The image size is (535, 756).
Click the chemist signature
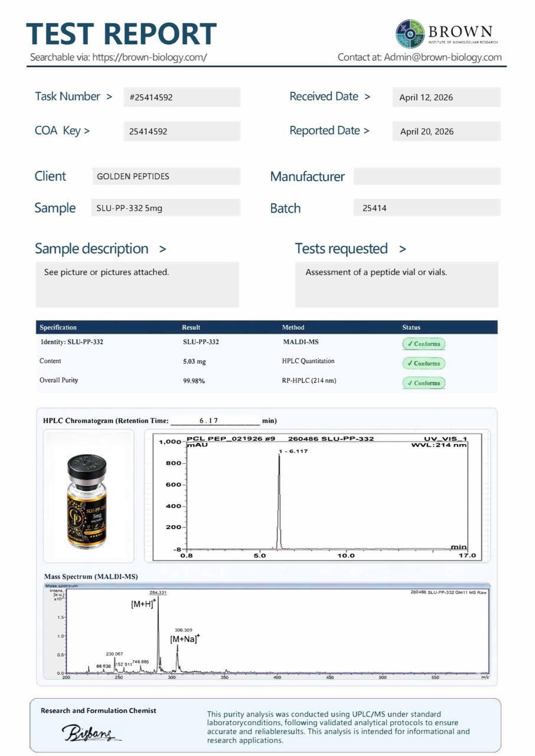pos(91,733)
